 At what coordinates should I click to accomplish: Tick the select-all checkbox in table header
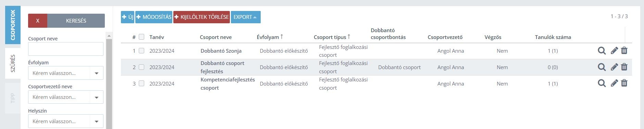click(141, 37)
